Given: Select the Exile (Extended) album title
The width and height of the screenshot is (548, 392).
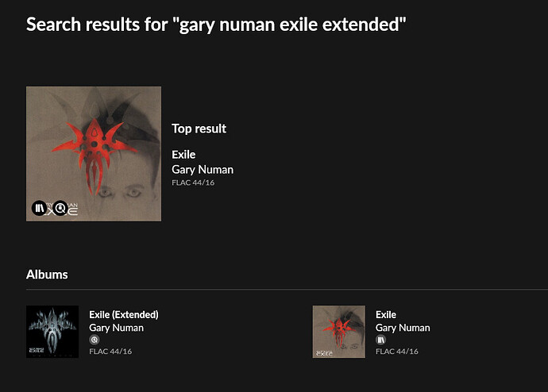Looking at the screenshot, I should (124, 314).
